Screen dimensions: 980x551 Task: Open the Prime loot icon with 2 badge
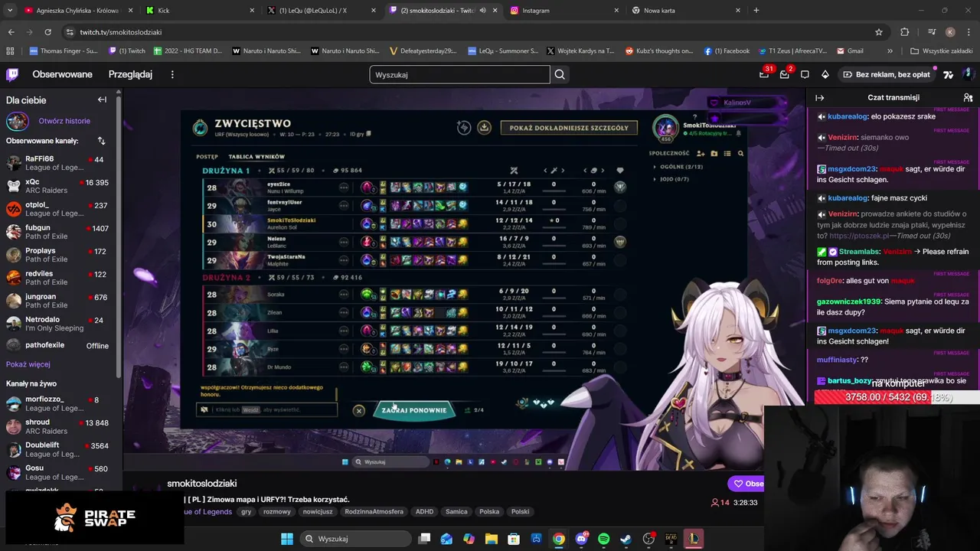click(785, 74)
